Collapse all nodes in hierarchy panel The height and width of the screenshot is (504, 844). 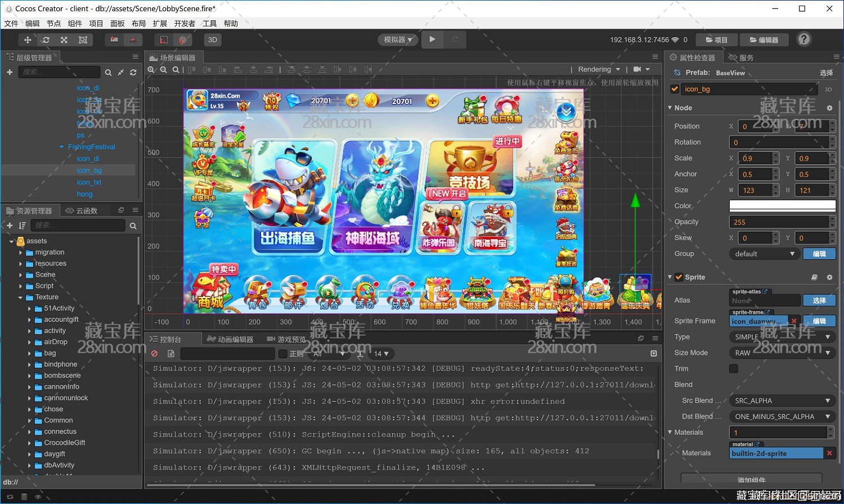click(x=120, y=72)
